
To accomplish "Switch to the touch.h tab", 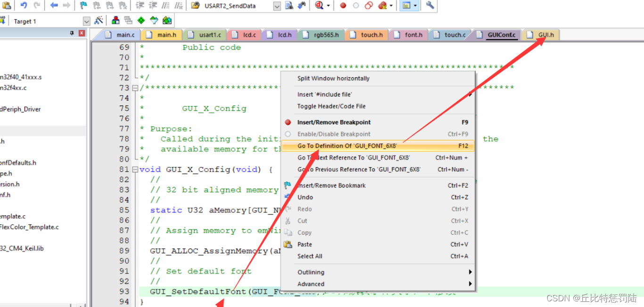I will coord(367,35).
